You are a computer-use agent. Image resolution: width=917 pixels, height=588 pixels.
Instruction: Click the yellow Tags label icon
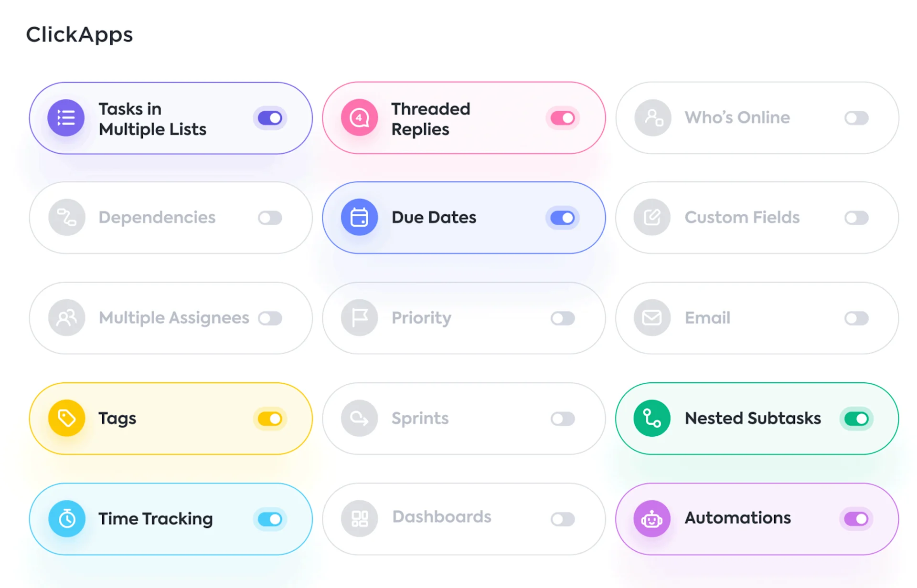[x=66, y=418]
